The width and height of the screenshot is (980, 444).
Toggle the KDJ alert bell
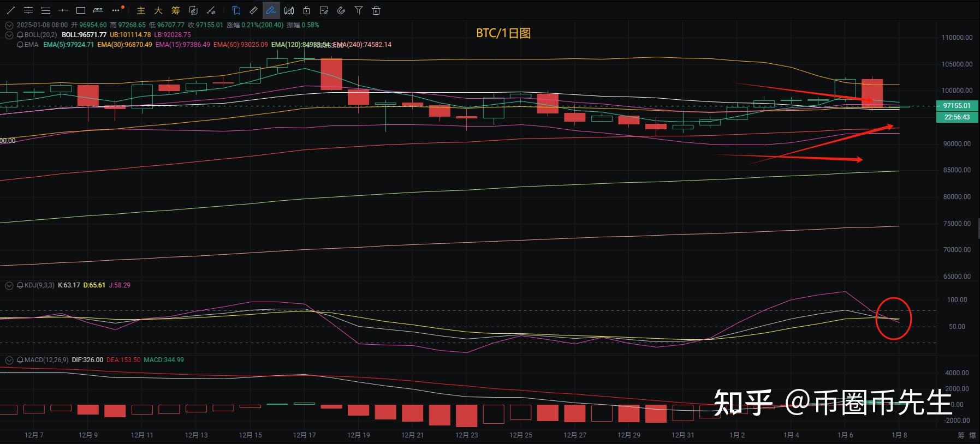[20, 285]
